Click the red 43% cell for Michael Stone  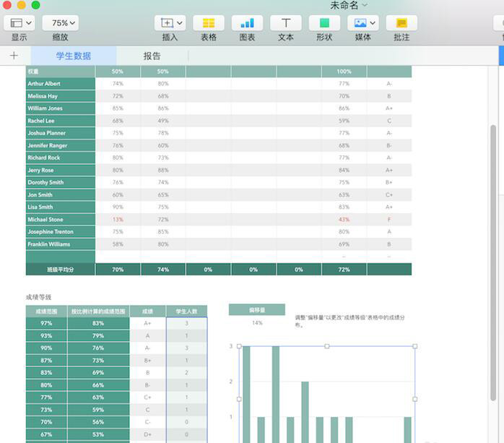pyautogui.click(x=344, y=220)
